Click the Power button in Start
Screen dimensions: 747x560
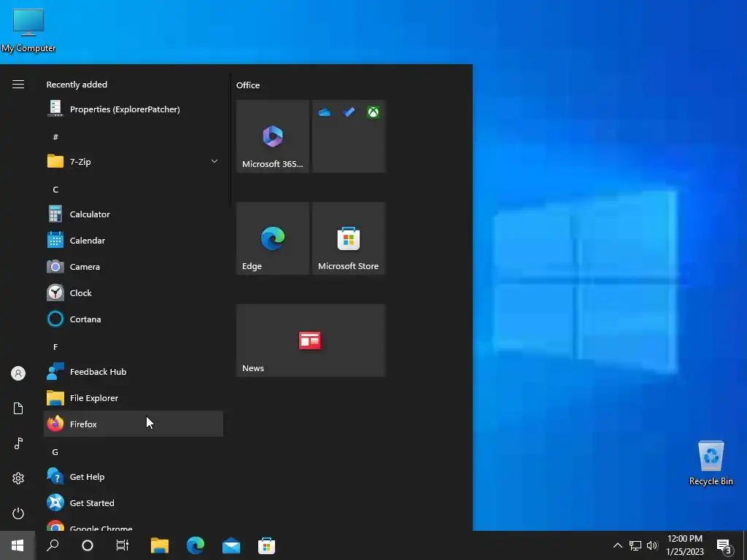pos(18,513)
